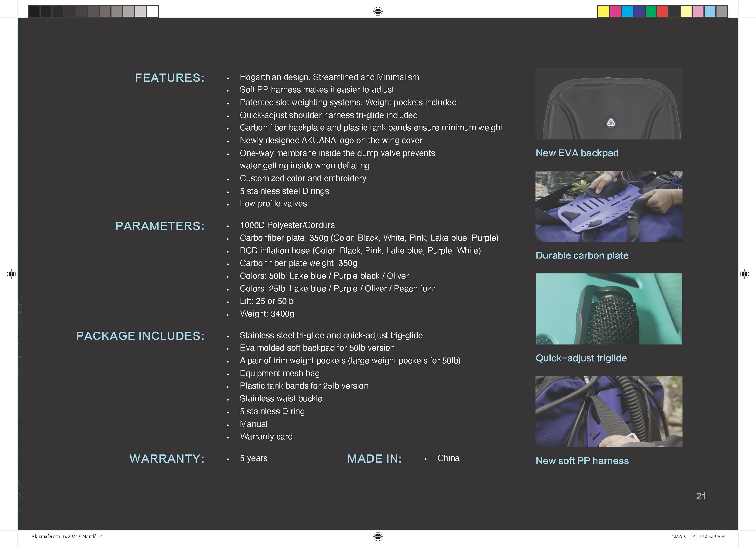Click the magenta color bar swatch
The height and width of the screenshot is (548, 756).
point(615,11)
